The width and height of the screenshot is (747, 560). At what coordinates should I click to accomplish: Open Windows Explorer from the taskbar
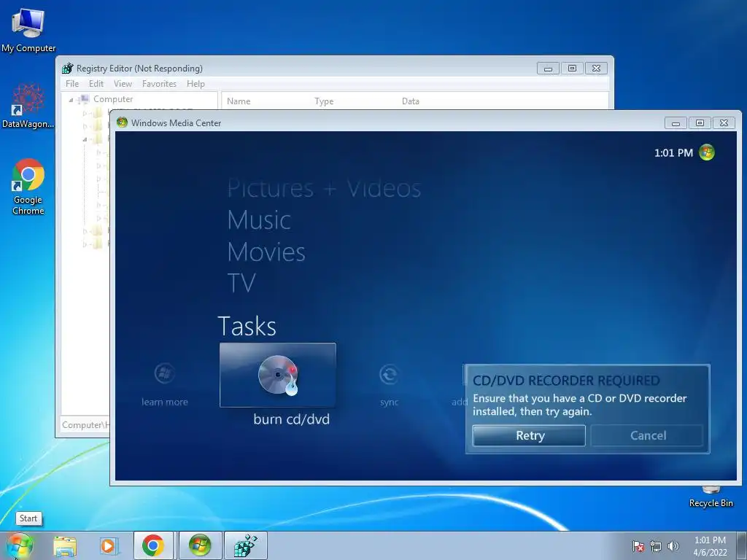(65, 545)
